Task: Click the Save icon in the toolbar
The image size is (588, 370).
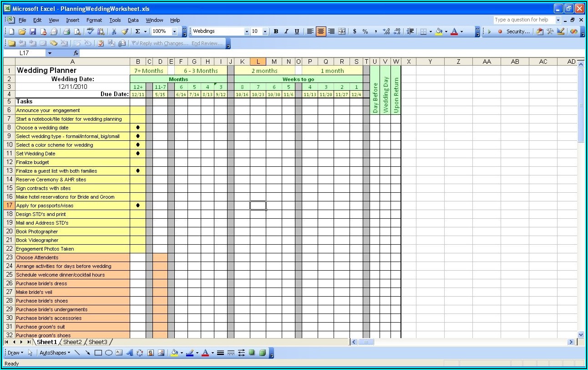Action: click(x=33, y=31)
